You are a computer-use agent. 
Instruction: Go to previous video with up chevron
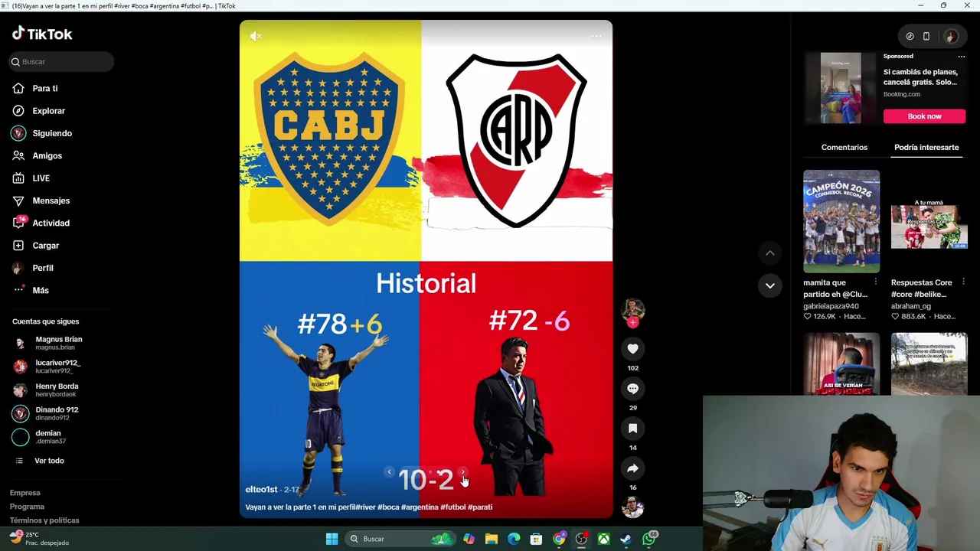point(770,253)
